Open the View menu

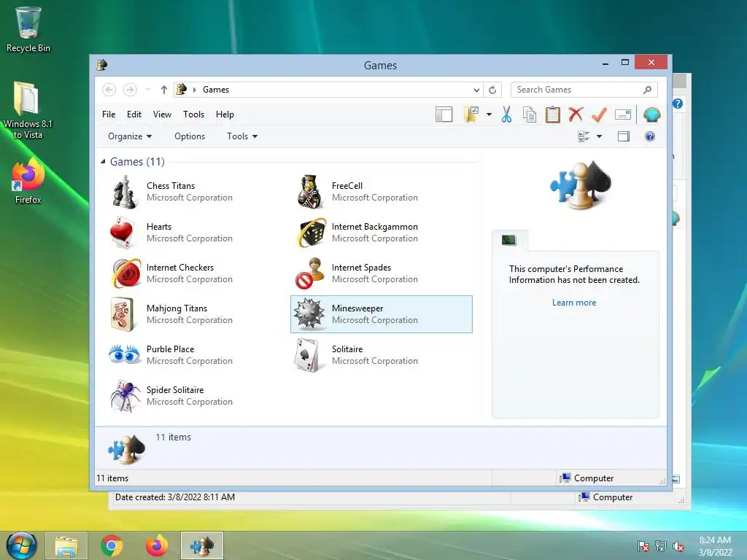point(162,114)
